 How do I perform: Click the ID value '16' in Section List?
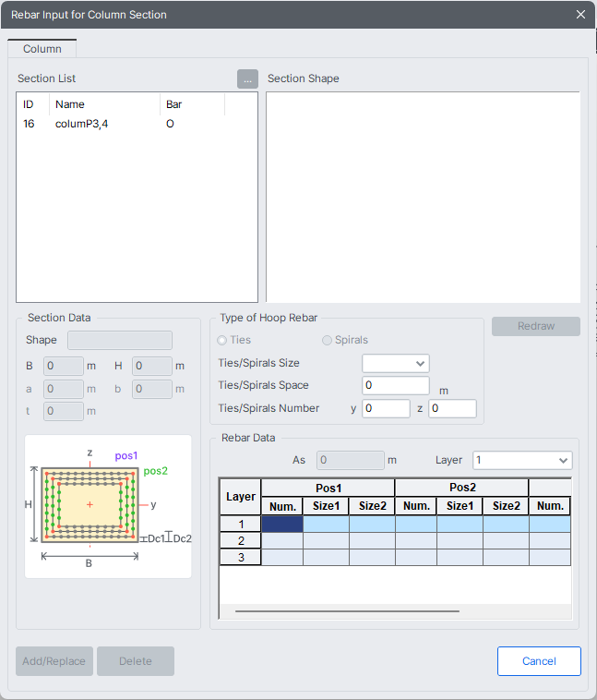click(x=29, y=124)
